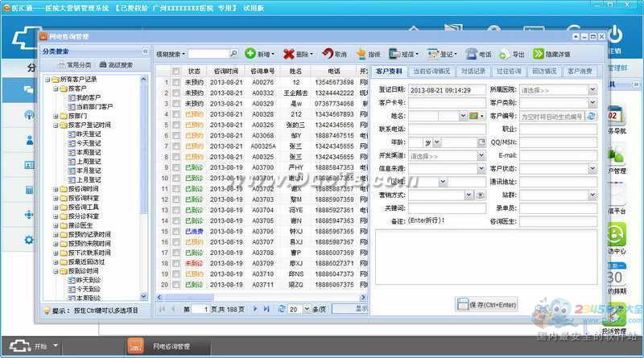Click the green 新增 add icon
This screenshot has height=358, width=644.
[x=250, y=54]
